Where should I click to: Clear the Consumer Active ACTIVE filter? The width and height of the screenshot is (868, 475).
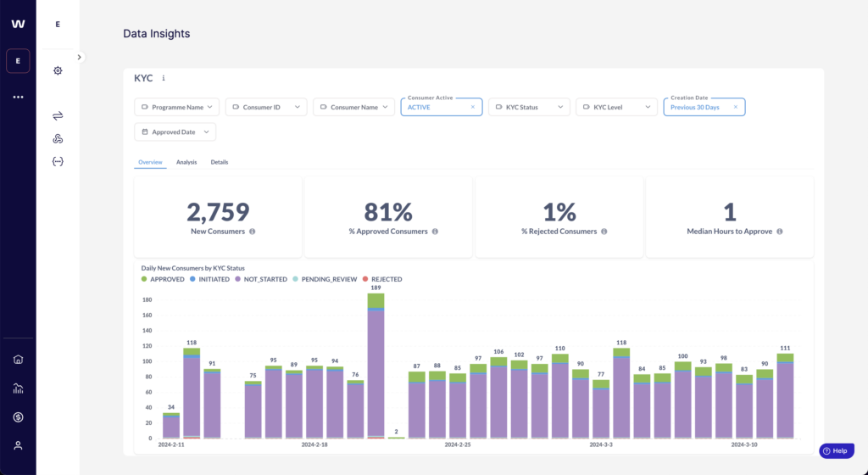pyautogui.click(x=473, y=107)
